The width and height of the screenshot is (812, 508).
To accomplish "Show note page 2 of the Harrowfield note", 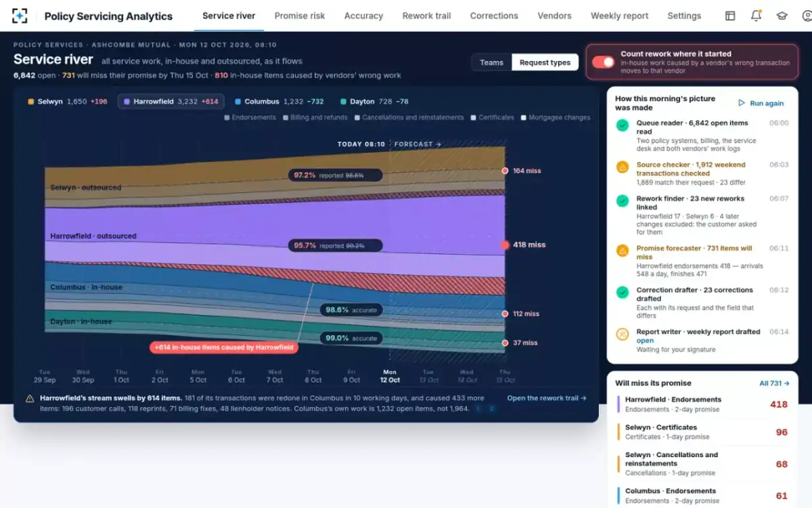I will [x=492, y=408].
